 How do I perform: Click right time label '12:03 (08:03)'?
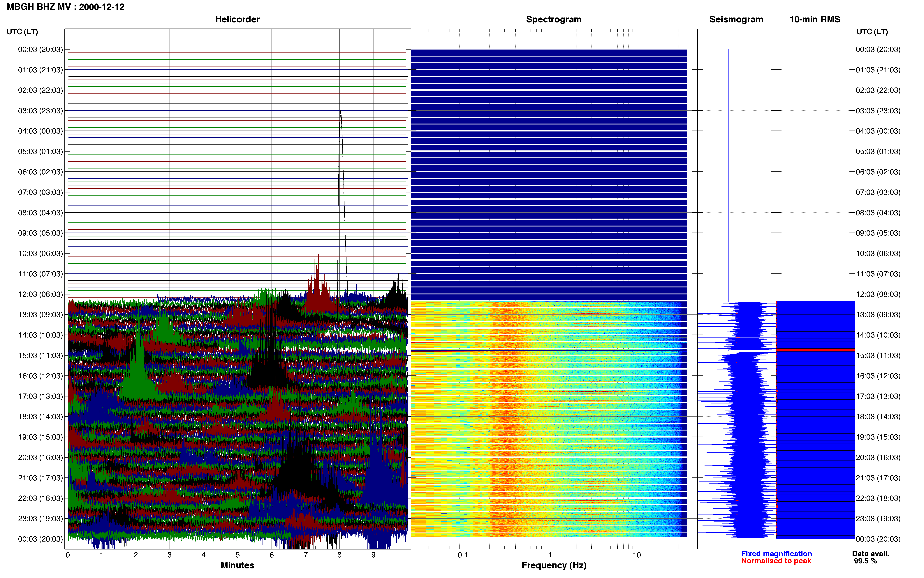point(878,294)
